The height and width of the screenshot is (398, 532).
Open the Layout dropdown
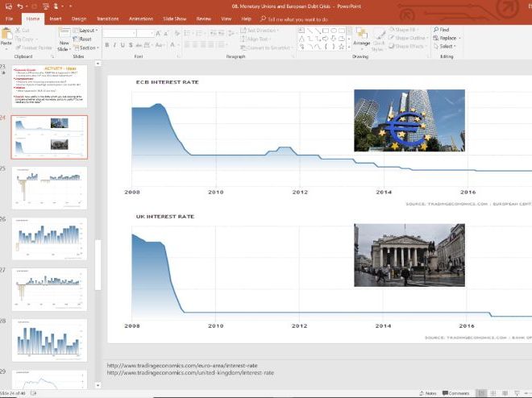tap(86, 30)
